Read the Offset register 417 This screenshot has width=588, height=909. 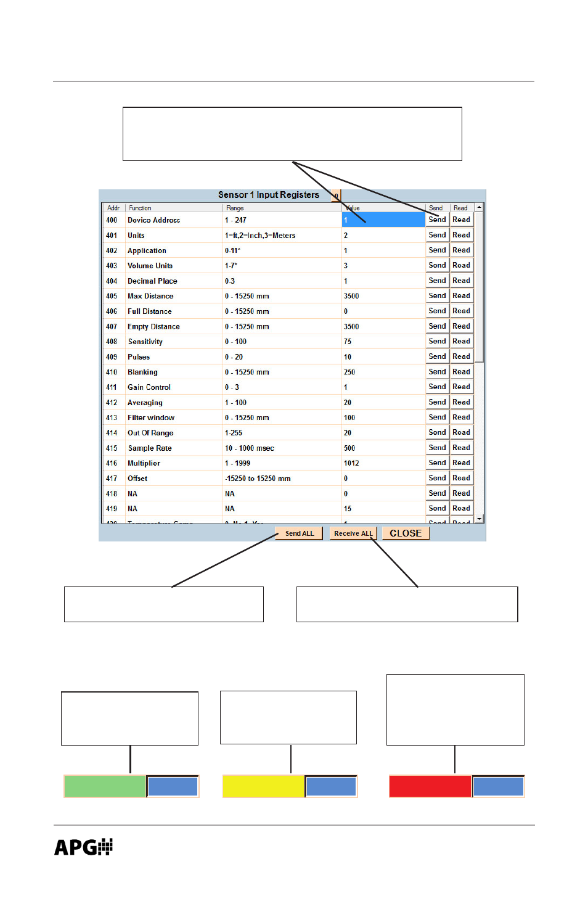tap(461, 478)
